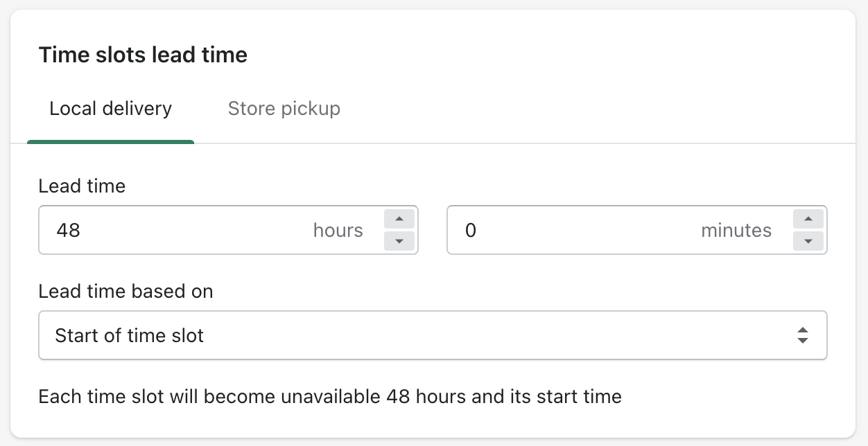Switch to the Store pickup tab
This screenshot has width=868, height=446.
pyautogui.click(x=284, y=109)
